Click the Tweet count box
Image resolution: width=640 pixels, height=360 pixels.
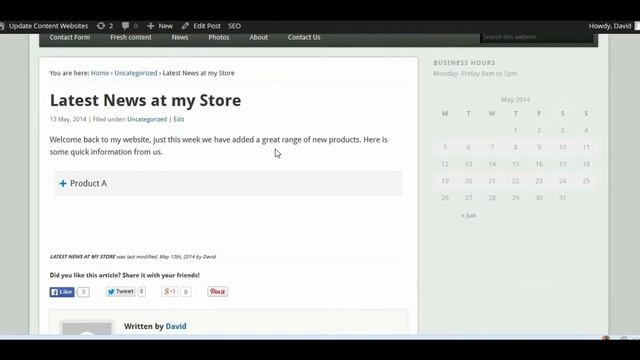141,291
